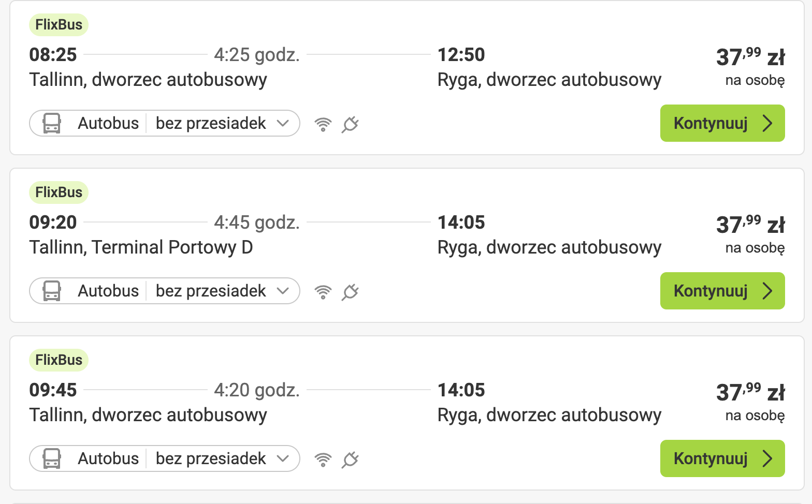Click Kontynuuj for 08:25 Tallinn departure
The image size is (812, 504).
click(x=722, y=123)
